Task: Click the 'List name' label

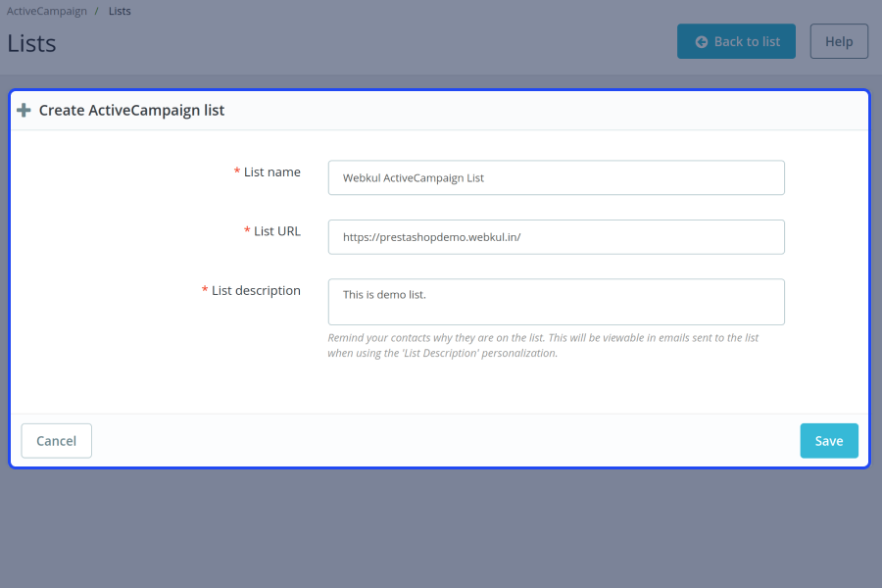Action: pos(272,172)
